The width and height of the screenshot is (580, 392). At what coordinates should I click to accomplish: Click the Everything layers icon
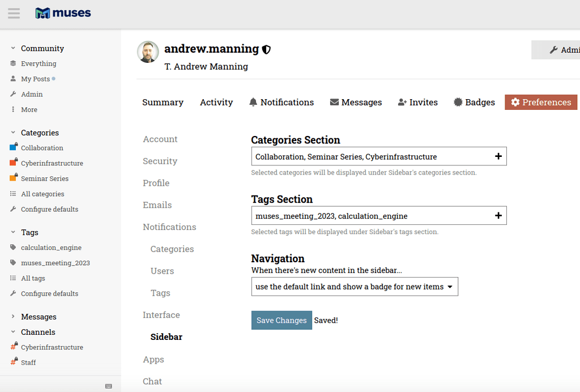[x=13, y=63]
